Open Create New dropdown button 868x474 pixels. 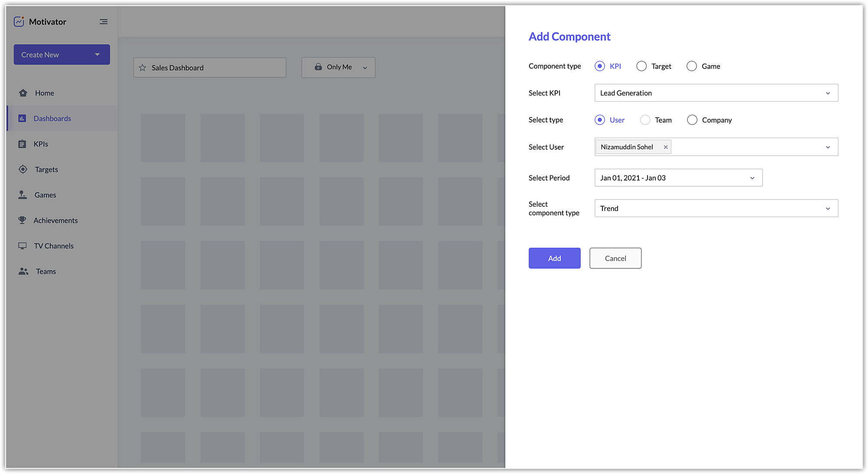[x=62, y=55]
